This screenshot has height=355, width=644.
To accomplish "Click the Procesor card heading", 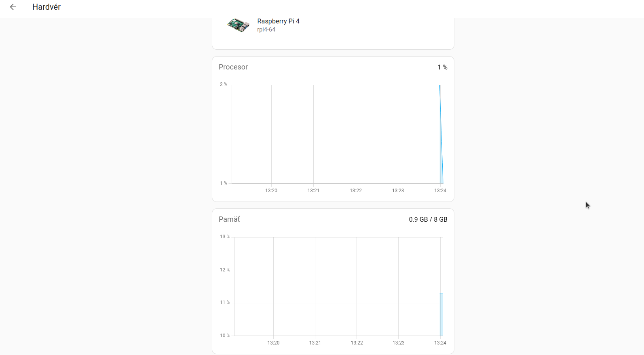I will (x=233, y=67).
